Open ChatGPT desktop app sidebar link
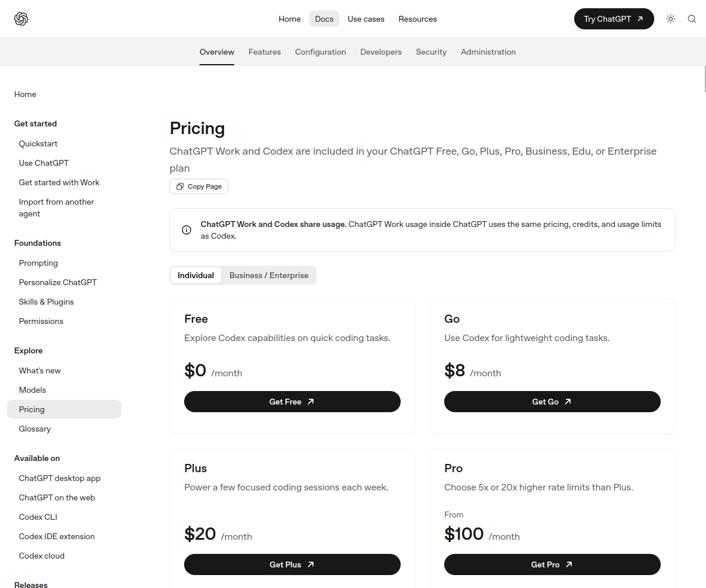Viewport: 706px width, 588px height. coord(59,478)
